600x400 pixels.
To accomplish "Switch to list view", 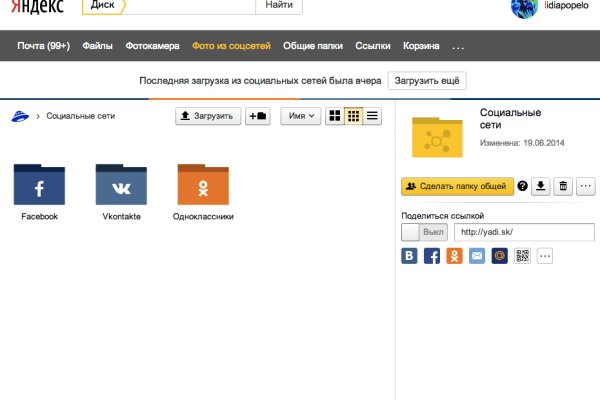I will tap(372, 116).
